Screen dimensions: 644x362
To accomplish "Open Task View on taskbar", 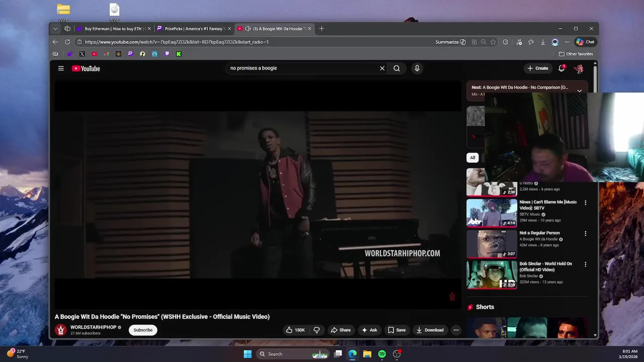I will click(338, 354).
